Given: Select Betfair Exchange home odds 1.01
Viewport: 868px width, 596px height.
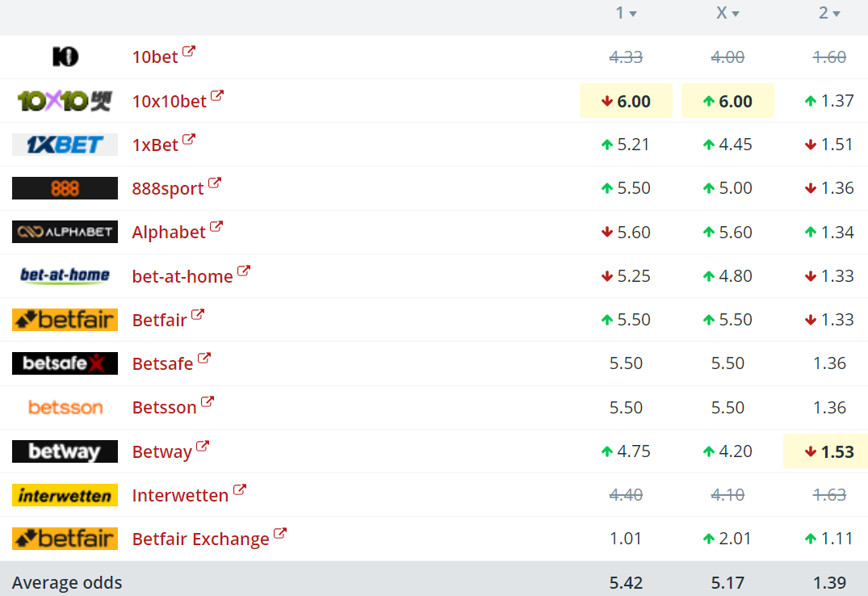Looking at the screenshot, I should coord(626,539).
